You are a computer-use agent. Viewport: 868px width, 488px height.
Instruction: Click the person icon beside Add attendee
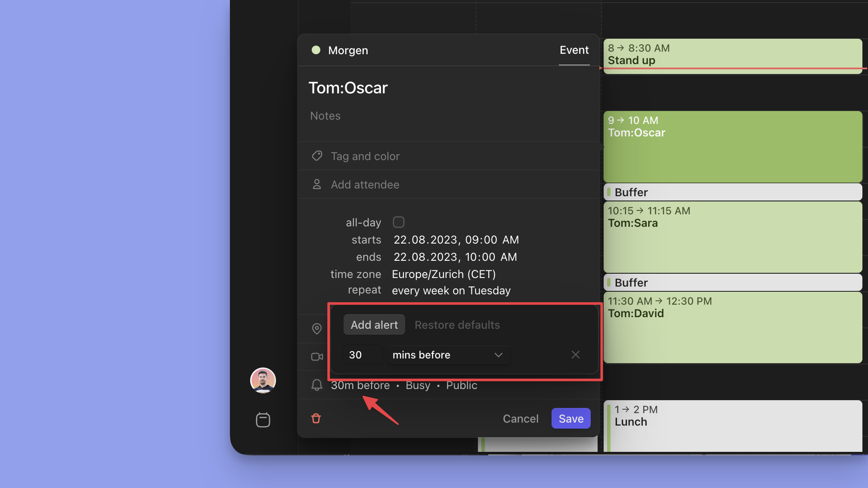pos(317,184)
